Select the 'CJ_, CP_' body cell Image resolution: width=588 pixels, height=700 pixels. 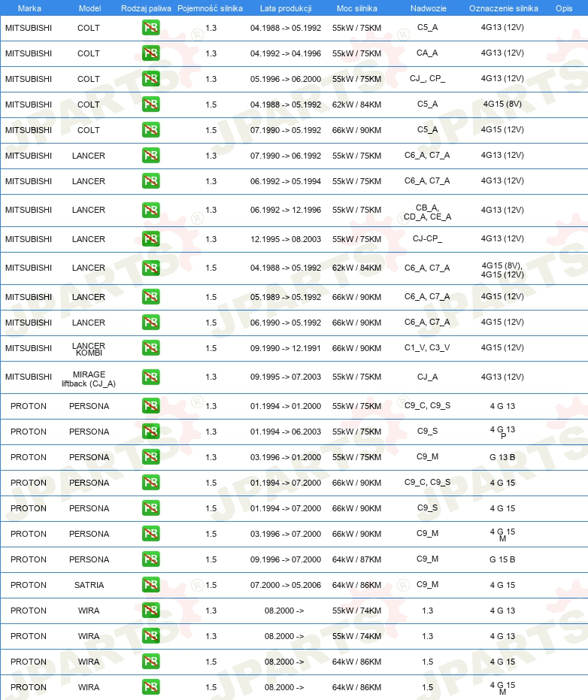click(x=427, y=78)
